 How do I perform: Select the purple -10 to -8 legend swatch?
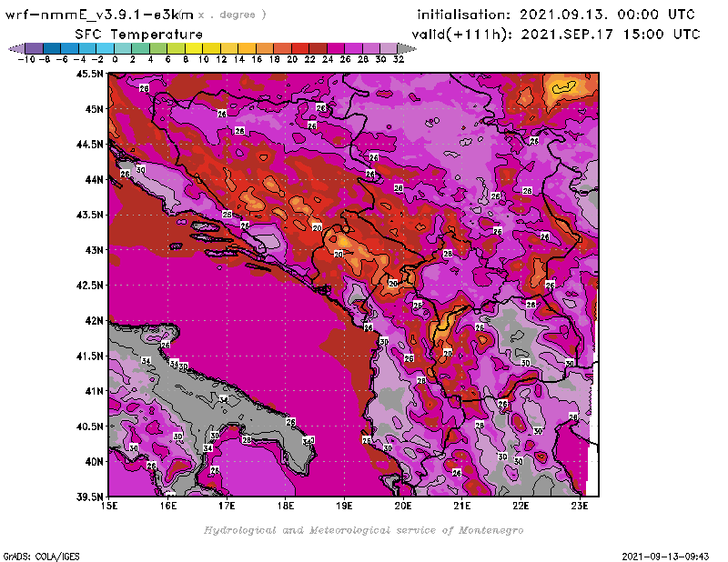(x=35, y=48)
